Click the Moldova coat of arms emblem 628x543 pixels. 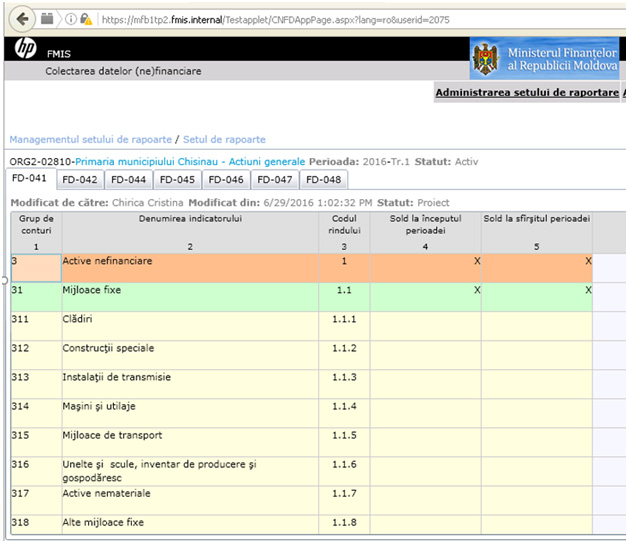tap(486, 59)
